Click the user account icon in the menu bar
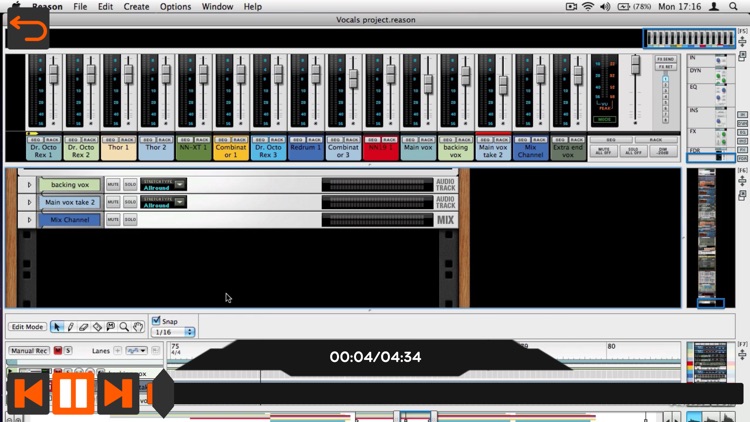The width and height of the screenshot is (750, 422). [714, 7]
